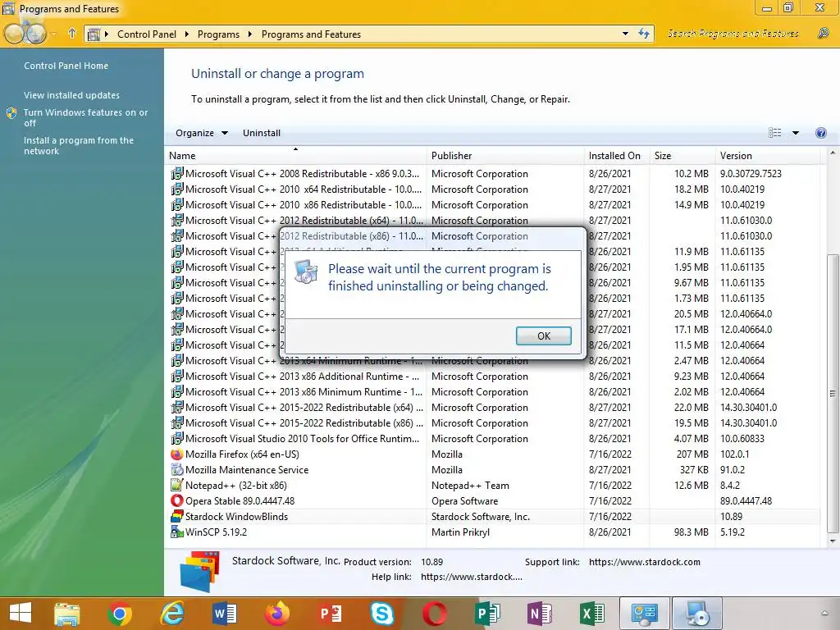Screen dimensions: 840x630
Task: Open Turn Windows features on or off
Action: (85, 117)
